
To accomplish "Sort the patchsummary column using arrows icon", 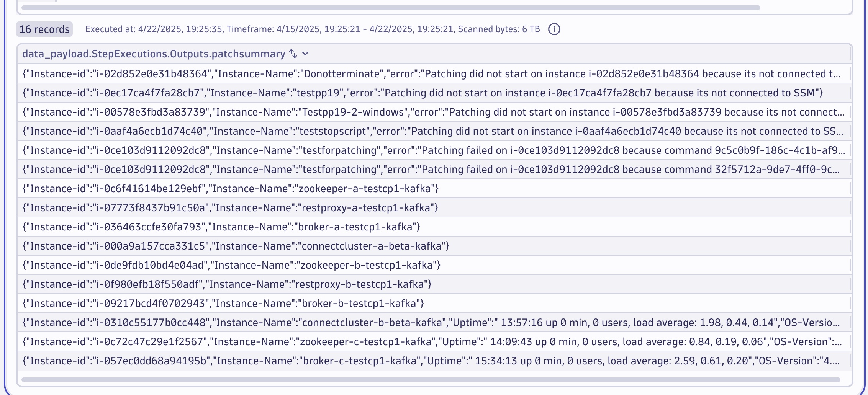I will (293, 54).
